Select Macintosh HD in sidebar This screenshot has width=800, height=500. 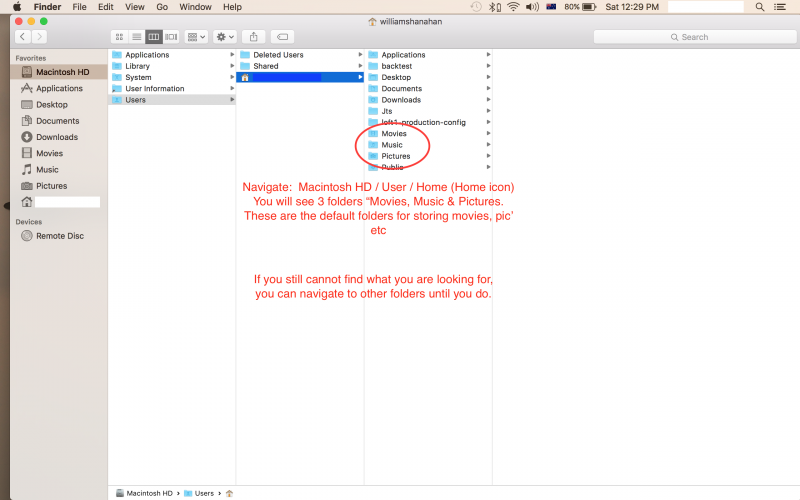tap(59, 72)
